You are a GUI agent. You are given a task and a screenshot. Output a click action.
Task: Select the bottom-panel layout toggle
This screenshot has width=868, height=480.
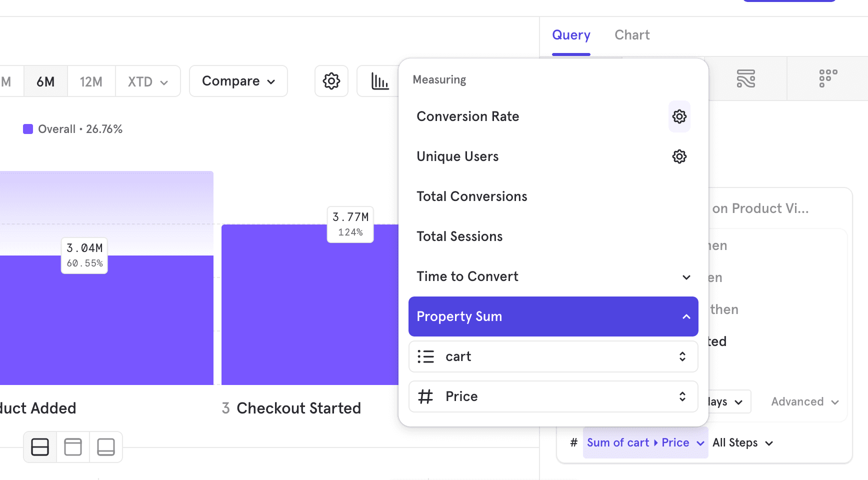pyautogui.click(x=106, y=446)
